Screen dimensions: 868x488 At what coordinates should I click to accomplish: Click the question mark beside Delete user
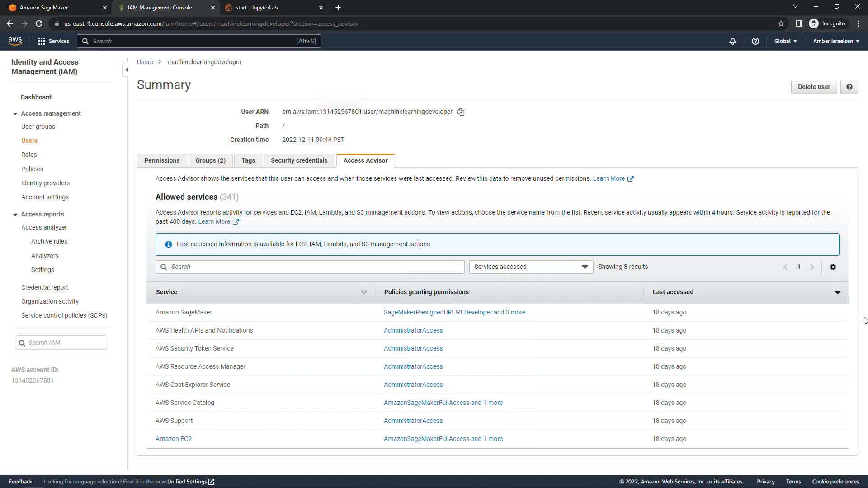(849, 87)
